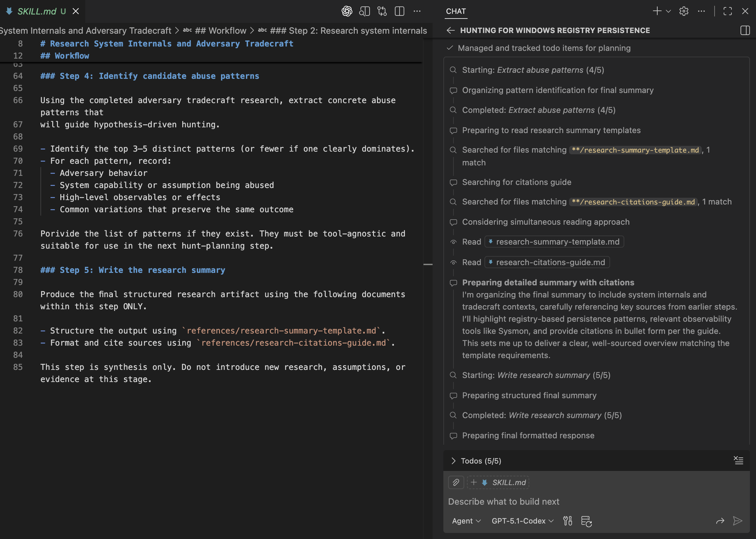The width and height of the screenshot is (756, 539).
Task: Open markdown preview to the side
Action: click(365, 11)
